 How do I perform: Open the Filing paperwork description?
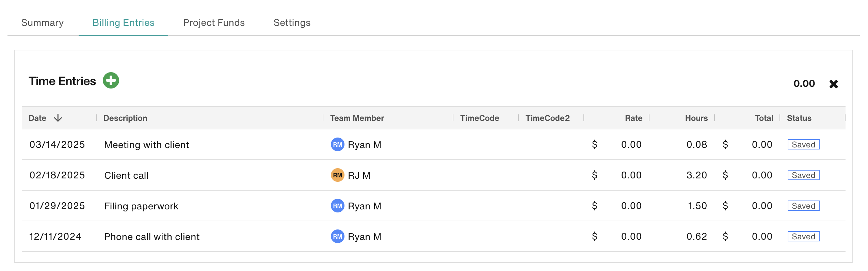pyautogui.click(x=141, y=206)
